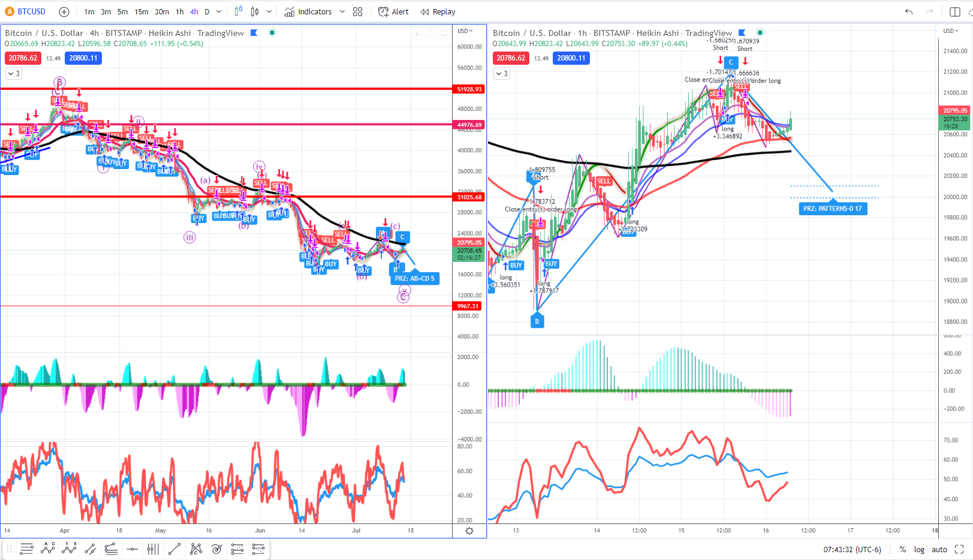Click the left chart buy price 20800.11
This screenshot has height=560, width=973.
point(83,58)
